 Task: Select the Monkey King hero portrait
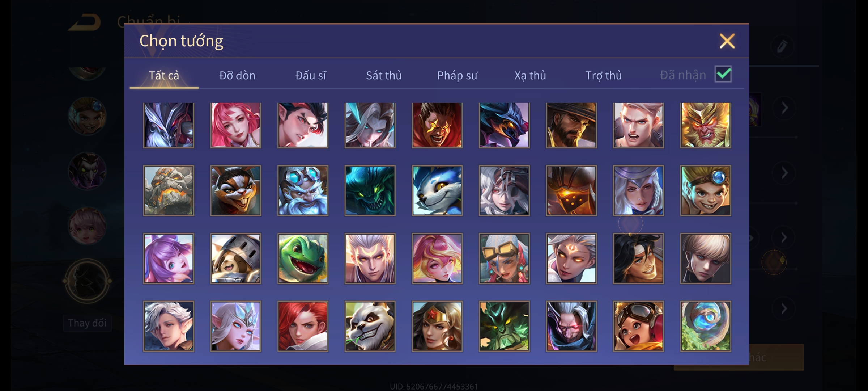[x=706, y=125]
